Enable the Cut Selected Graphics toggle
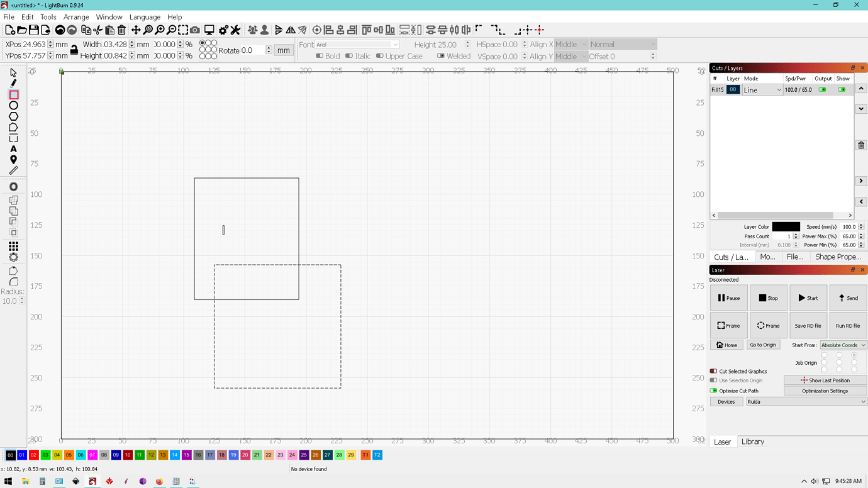This screenshot has width=868, height=488. [714, 371]
